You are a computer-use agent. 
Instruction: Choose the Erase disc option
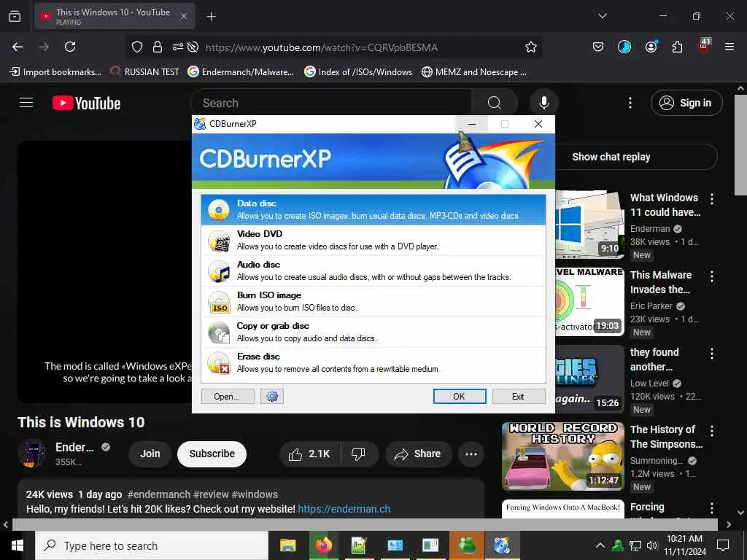click(373, 362)
